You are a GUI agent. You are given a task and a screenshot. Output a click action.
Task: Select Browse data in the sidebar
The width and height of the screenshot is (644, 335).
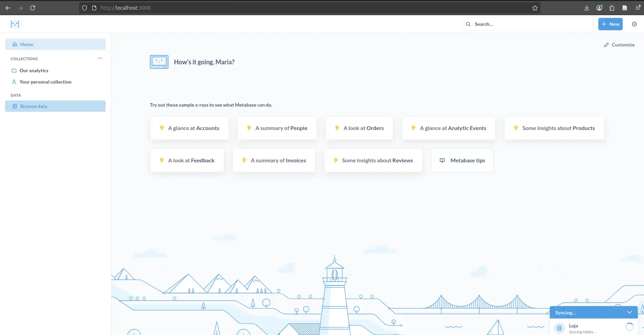point(55,106)
